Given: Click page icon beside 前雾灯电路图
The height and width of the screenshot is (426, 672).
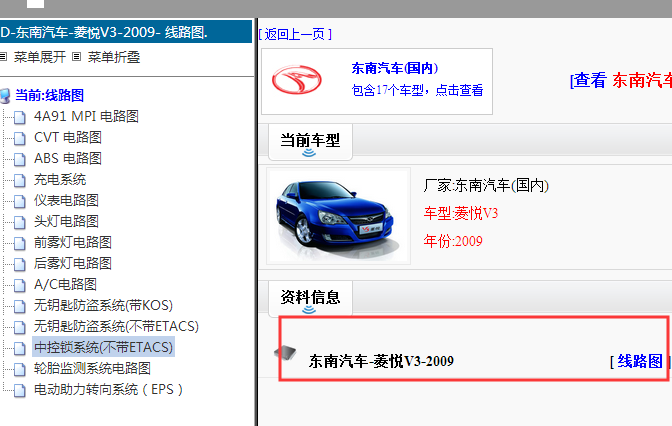Looking at the screenshot, I should 20,243.
